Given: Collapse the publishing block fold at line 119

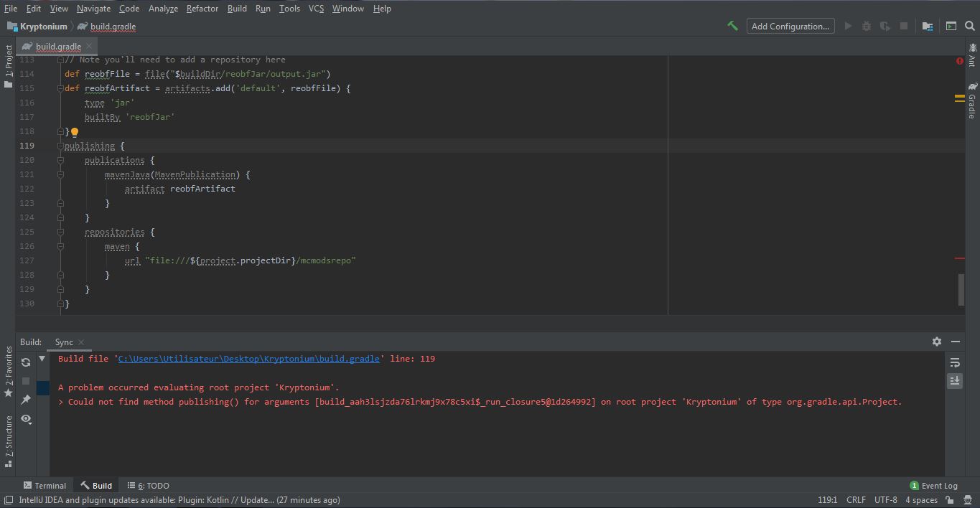Looking at the screenshot, I should pyautogui.click(x=60, y=146).
